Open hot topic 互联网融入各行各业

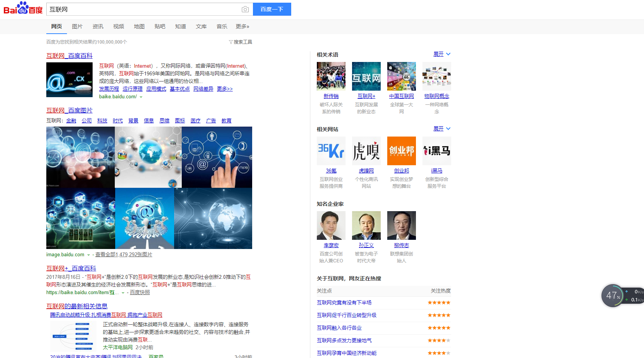coord(339,328)
